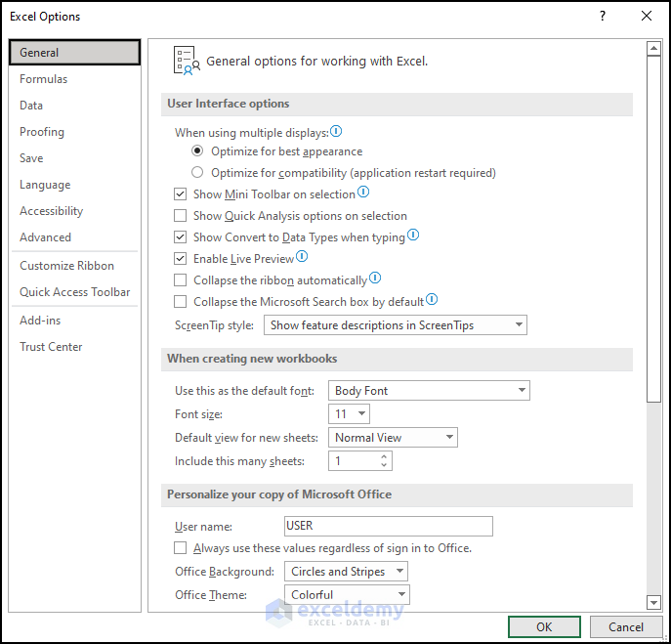671x644 pixels.
Task: Switch to the Formulas category
Action: coord(44,79)
